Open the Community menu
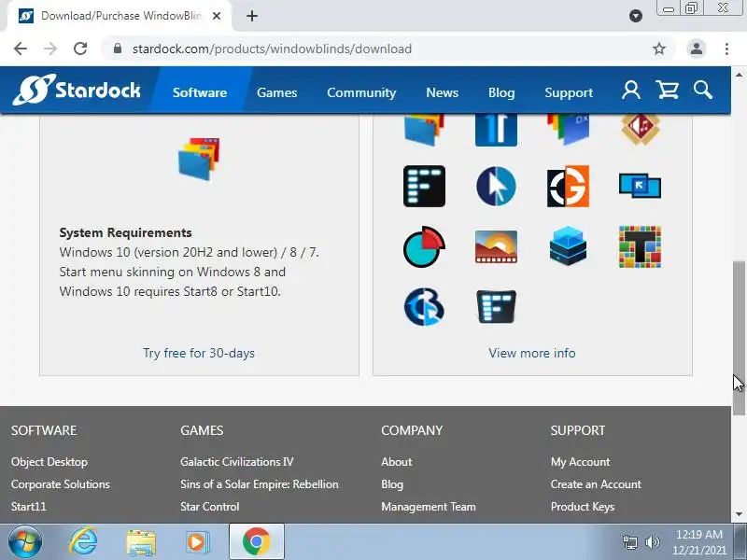This screenshot has height=560, width=747. 361,92
